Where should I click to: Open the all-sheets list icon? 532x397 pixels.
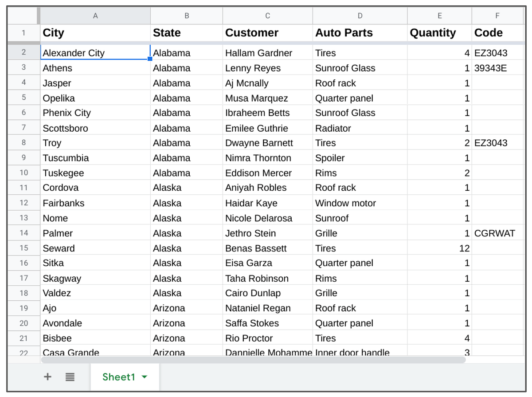(70, 377)
